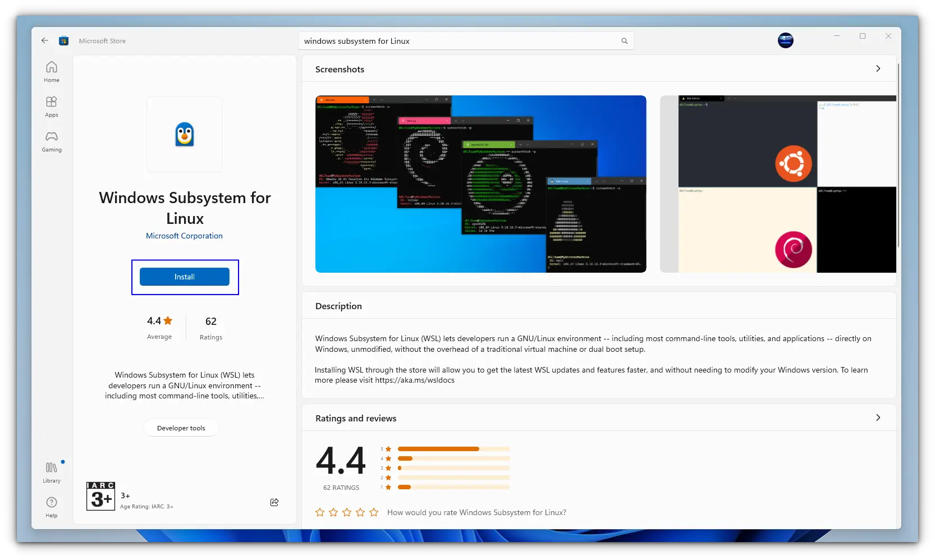Maximize the Microsoft Store window
The width and height of the screenshot is (935, 560).
coord(863,36)
